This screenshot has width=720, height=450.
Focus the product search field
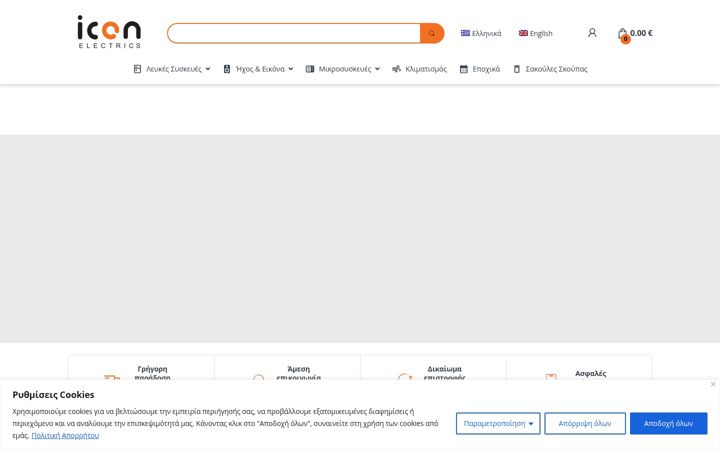click(293, 34)
